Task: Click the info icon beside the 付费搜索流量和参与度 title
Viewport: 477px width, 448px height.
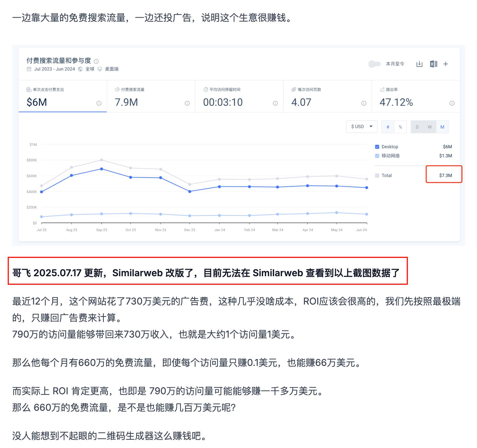Action: coord(96,61)
